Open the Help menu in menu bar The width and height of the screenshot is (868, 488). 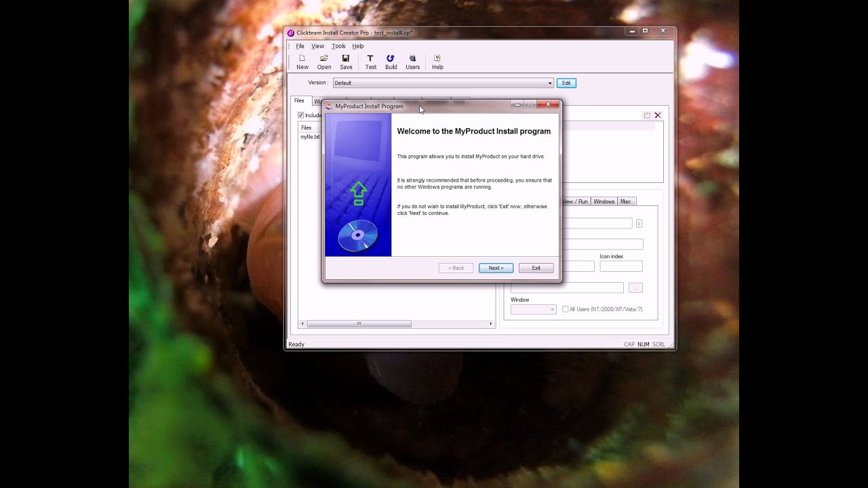click(x=358, y=46)
